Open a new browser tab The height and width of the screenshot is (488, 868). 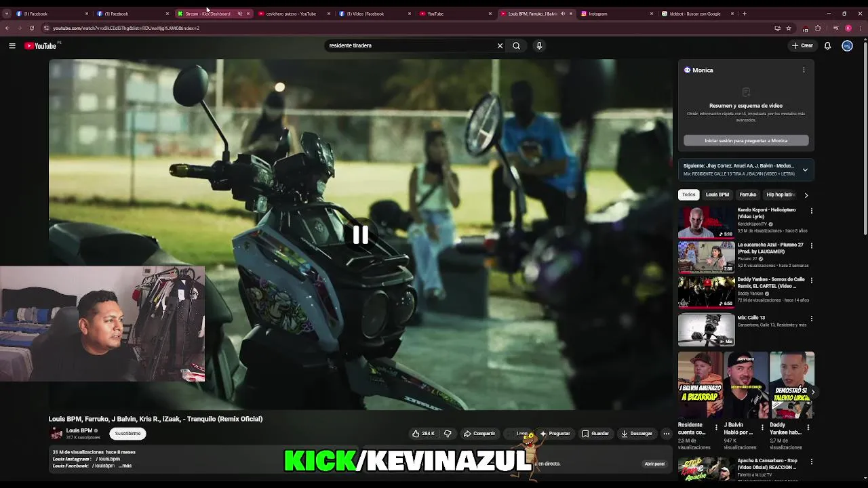point(744,14)
